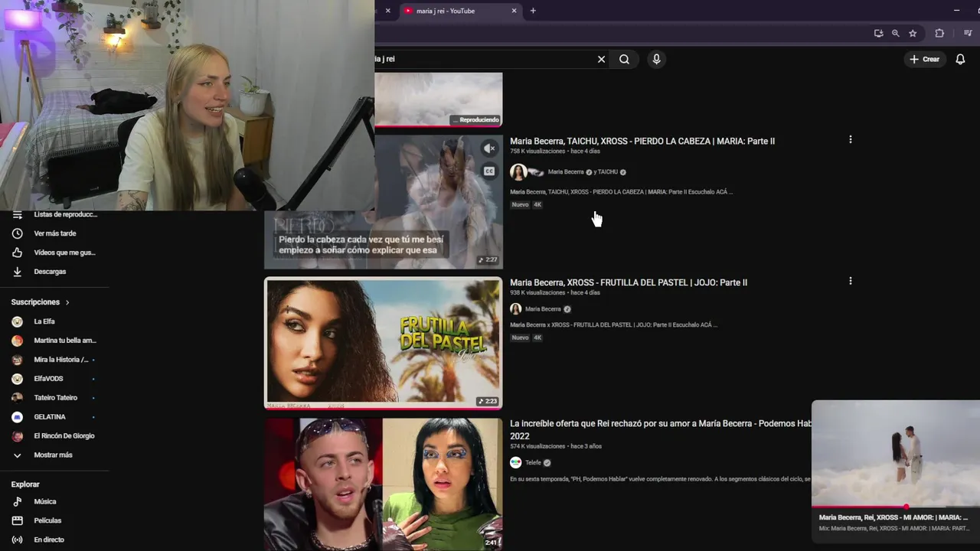Image resolution: width=980 pixels, height=551 pixels.
Task: Open a new browser tab
Action: pyautogui.click(x=533, y=11)
